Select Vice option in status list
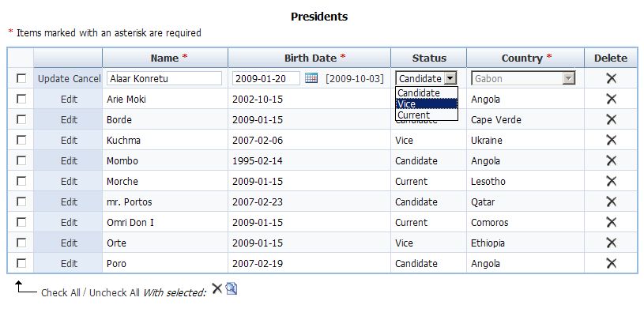The image size is (644, 320). click(x=427, y=104)
